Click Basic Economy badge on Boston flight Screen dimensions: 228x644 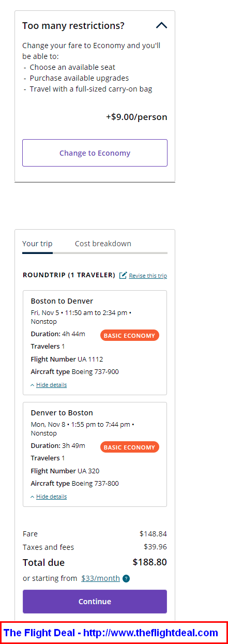point(130,335)
